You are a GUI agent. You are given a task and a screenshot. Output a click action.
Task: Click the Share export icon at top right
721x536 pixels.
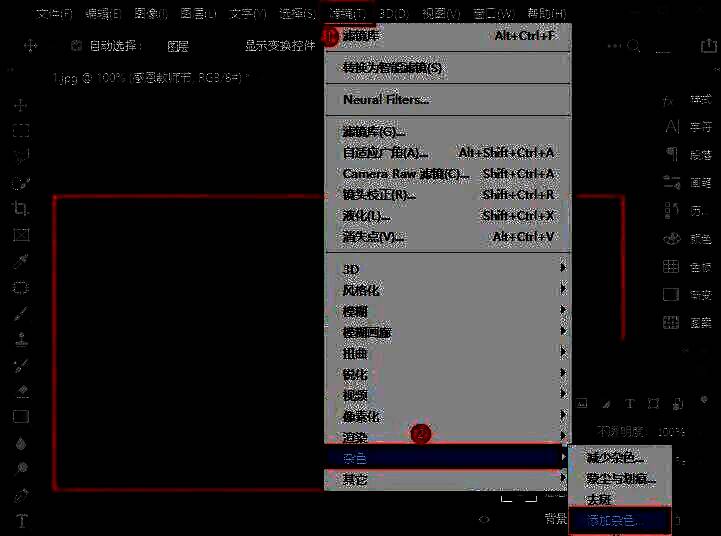click(709, 46)
